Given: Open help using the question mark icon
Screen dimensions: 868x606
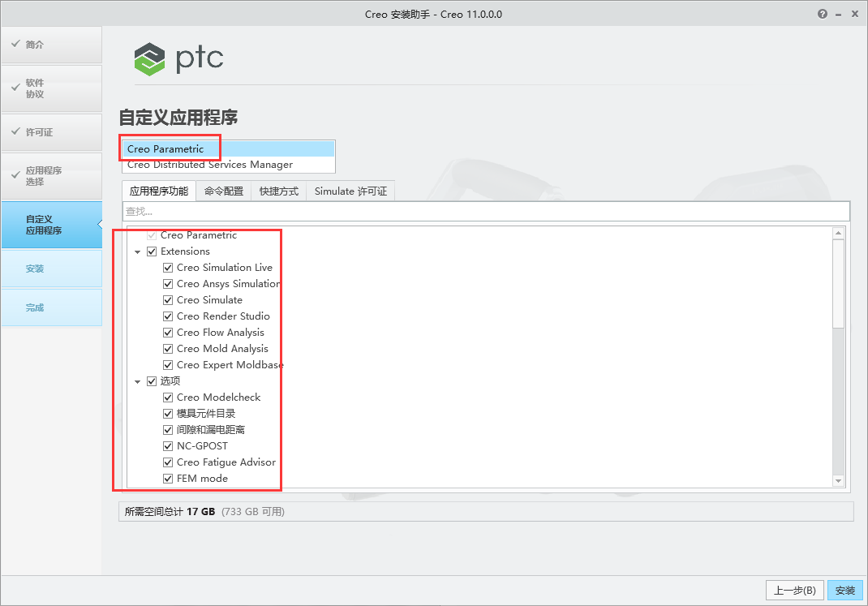Looking at the screenshot, I should [x=820, y=13].
